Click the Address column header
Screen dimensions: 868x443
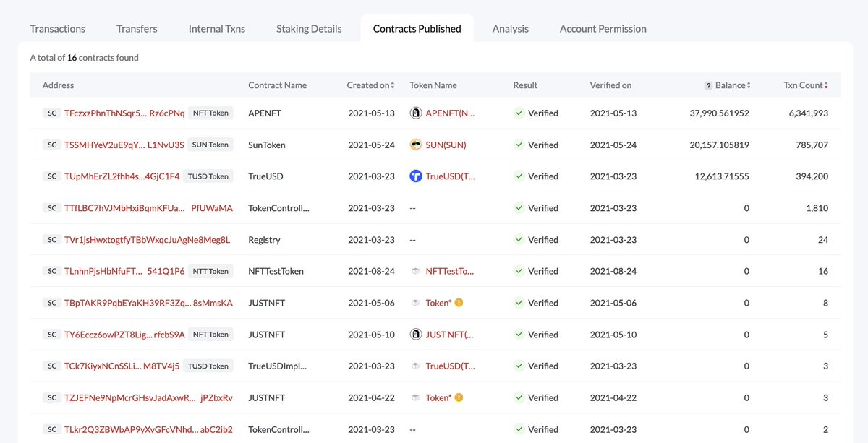point(59,85)
